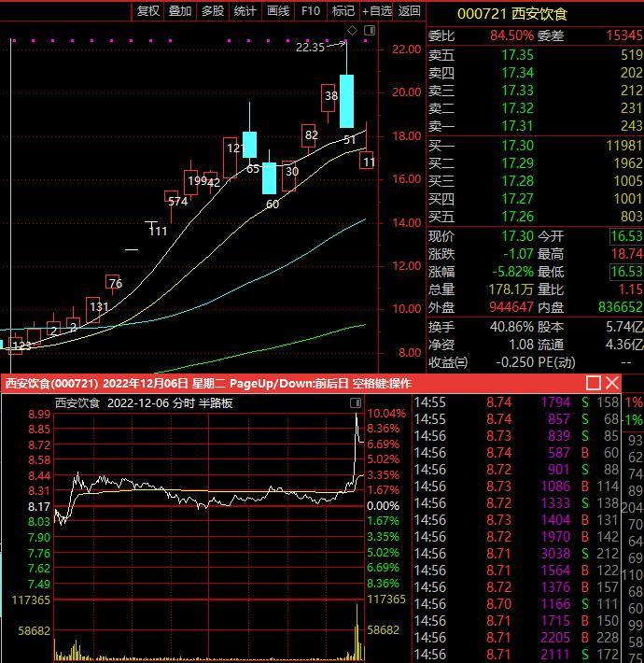Click the 委差 15345 value
644x663 pixels.
624,35
